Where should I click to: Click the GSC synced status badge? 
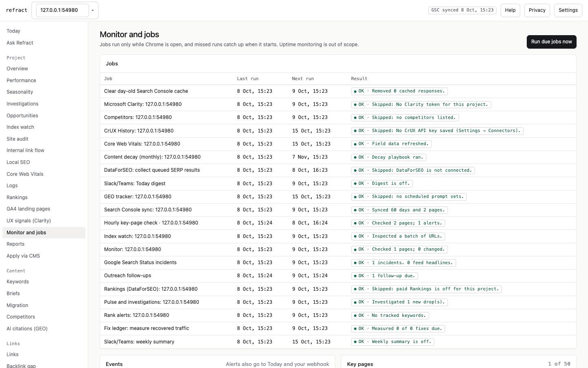[462, 10]
